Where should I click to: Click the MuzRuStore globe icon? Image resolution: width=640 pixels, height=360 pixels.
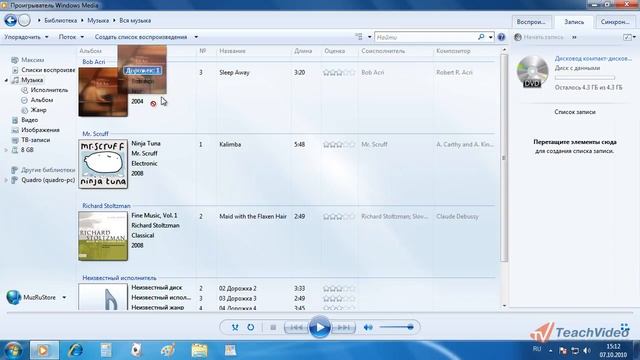tap(13, 298)
